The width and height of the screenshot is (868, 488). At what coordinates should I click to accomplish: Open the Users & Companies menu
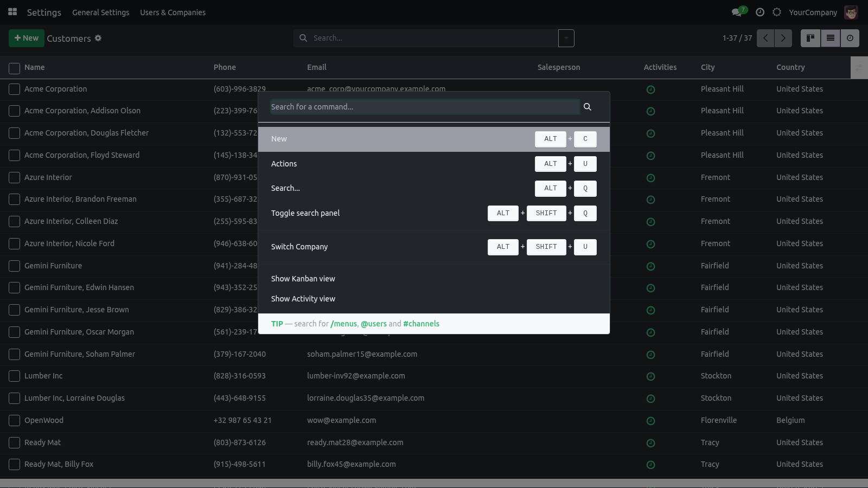(173, 12)
